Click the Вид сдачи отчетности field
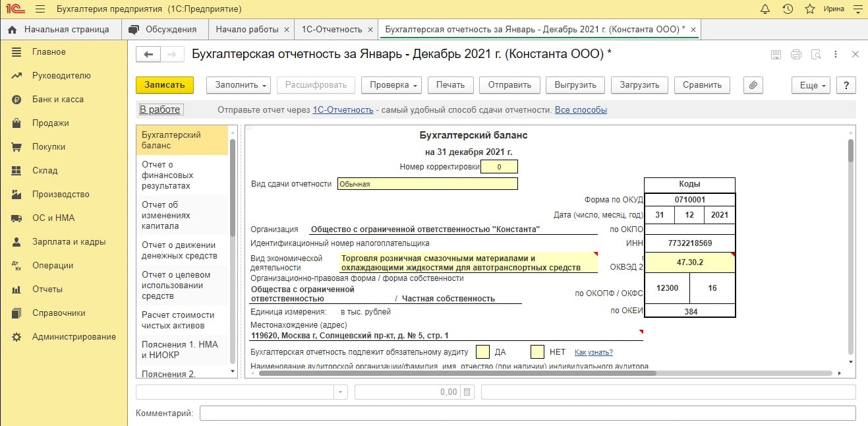 pyautogui.click(x=427, y=184)
